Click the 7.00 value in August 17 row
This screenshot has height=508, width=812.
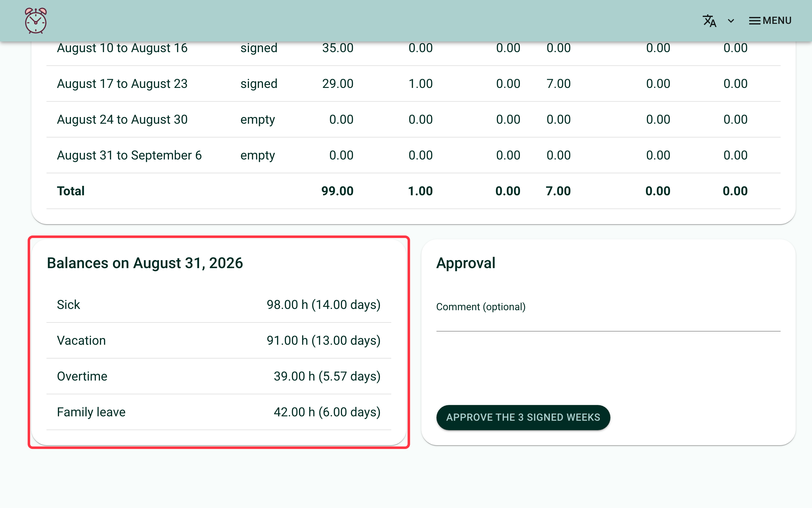[x=558, y=84]
